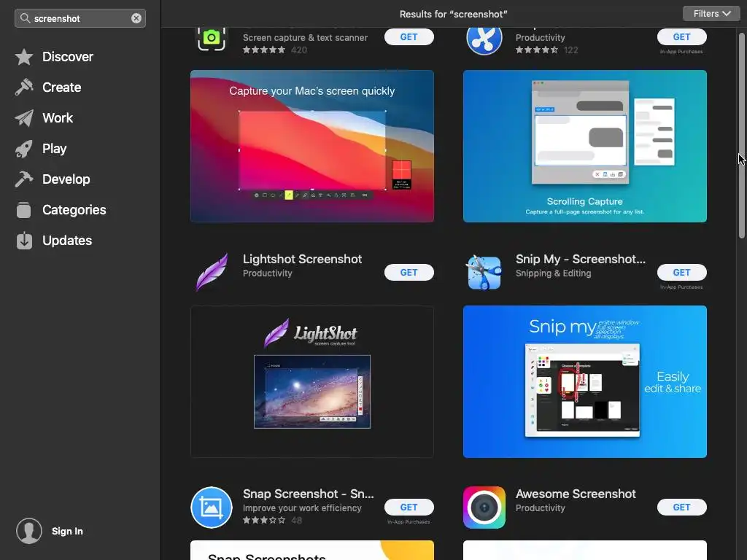Viewport: 747px width, 560px height.
Task: Open the Snip My scissors app icon
Action: click(x=484, y=273)
